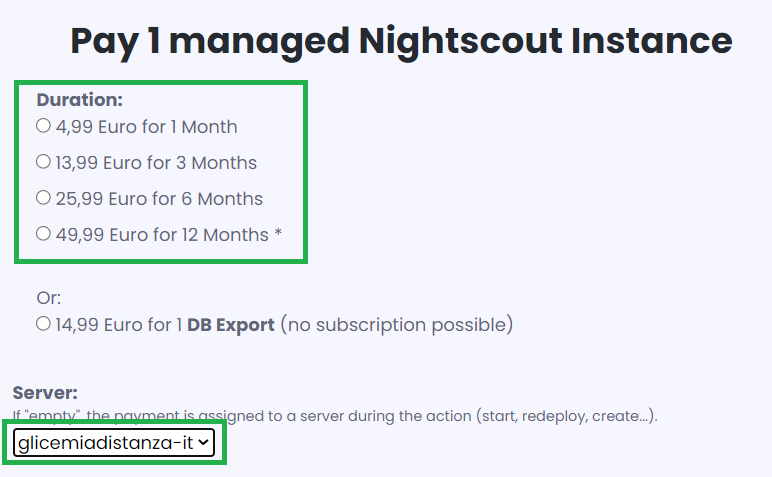Click the 'Duration:' label
This screenshot has height=477, width=772.
tap(79, 99)
